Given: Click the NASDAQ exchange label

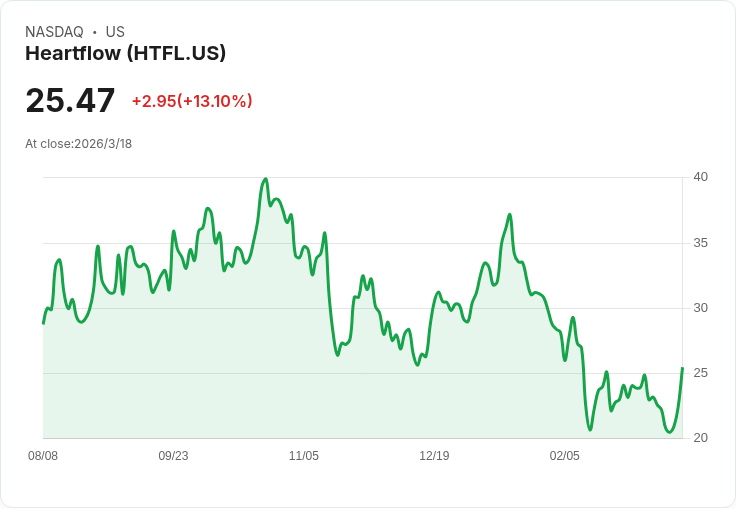Looking at the screenshot, I should pyautogui.click(x=54, y=32).
